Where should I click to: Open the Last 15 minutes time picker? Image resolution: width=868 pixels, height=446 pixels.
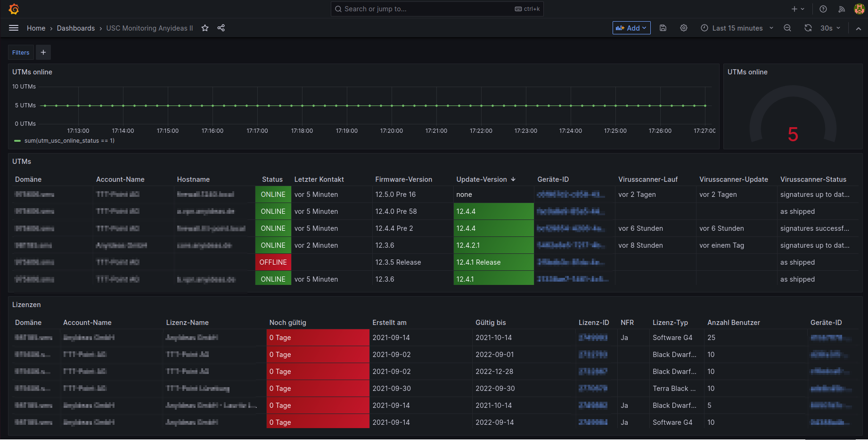737,28
